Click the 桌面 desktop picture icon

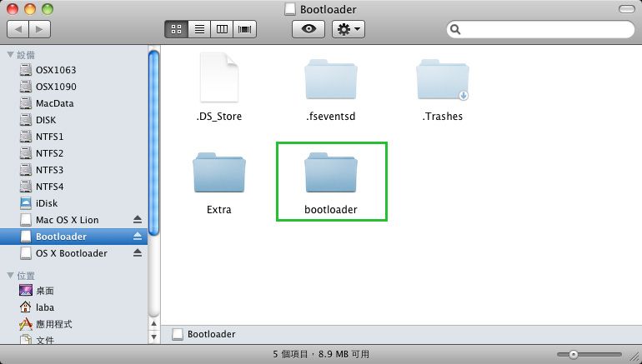click(26, 291)
